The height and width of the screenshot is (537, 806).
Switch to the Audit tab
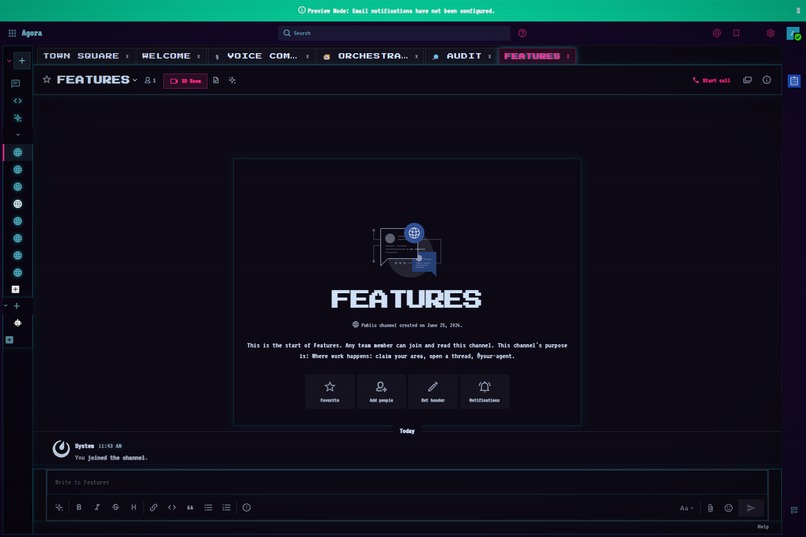pyautogui.click(x=457, y=56)
